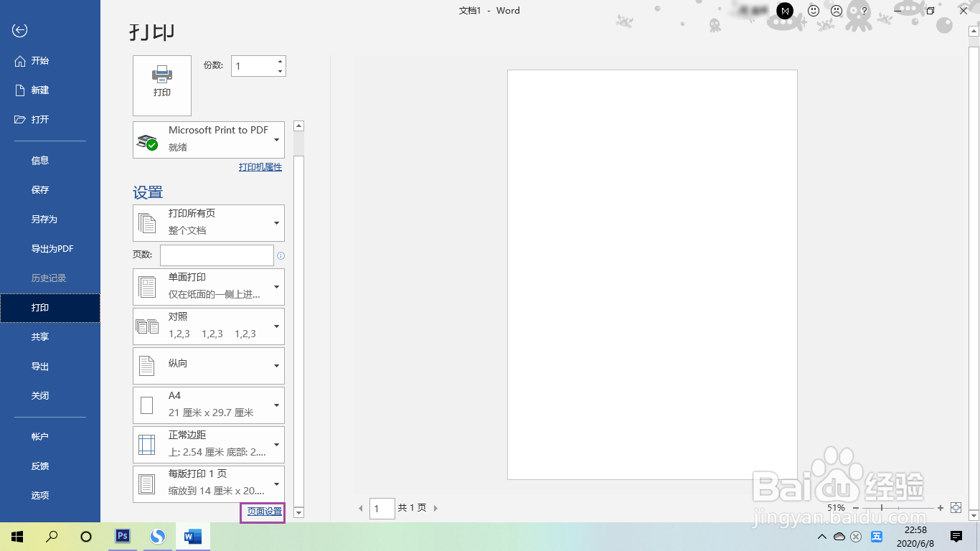Screen dimensions: 980x551
Task: Click the large 打印 print button
Action: click(x=162, y=85)
